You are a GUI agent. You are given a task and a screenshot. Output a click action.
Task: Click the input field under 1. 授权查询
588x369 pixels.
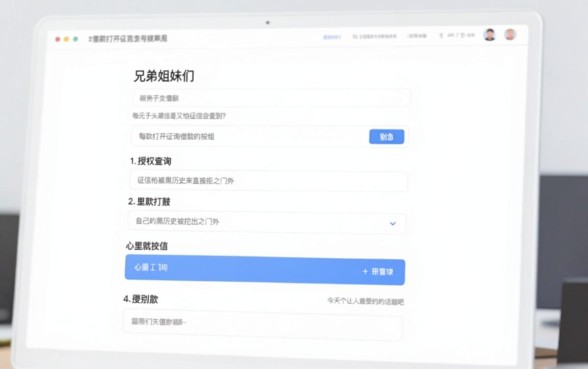point(268,181)
